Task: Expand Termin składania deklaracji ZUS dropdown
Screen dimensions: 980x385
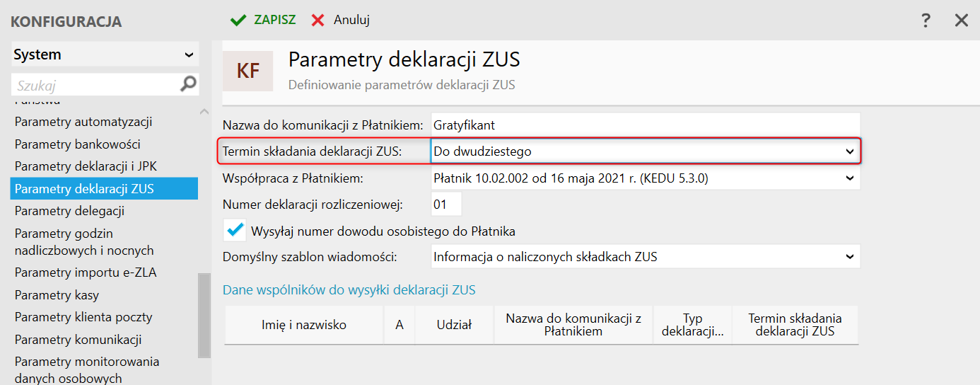Action: click(849, 151)
